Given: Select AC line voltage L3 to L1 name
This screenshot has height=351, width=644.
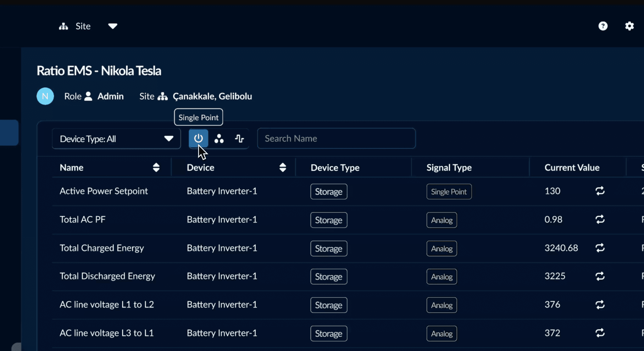Looking at the screenshot, I should [x=107, y=333].
